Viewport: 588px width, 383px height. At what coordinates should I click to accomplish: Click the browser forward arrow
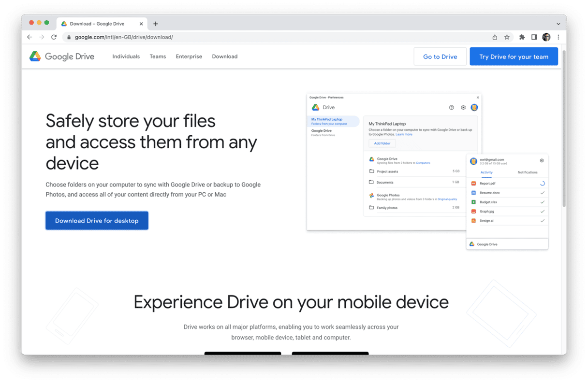(x=42, y=37)
